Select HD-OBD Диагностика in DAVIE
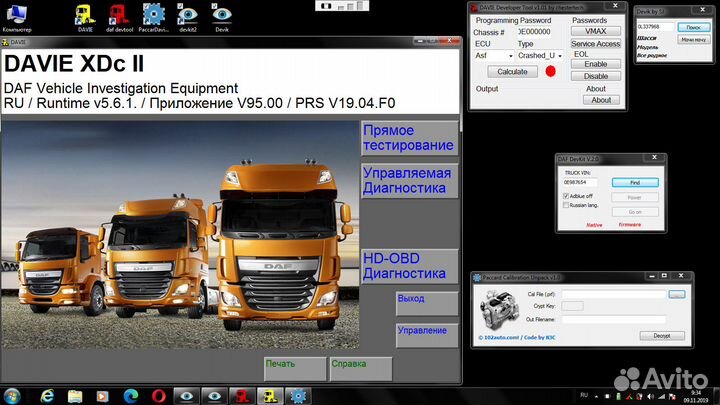720x405 pixels. click(409, 266)
